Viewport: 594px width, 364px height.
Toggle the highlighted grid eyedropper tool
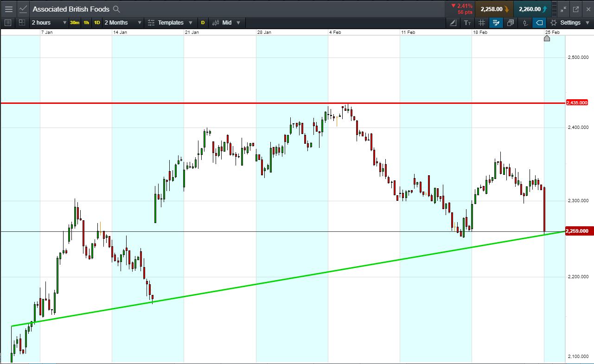click(x=496, y=22)
